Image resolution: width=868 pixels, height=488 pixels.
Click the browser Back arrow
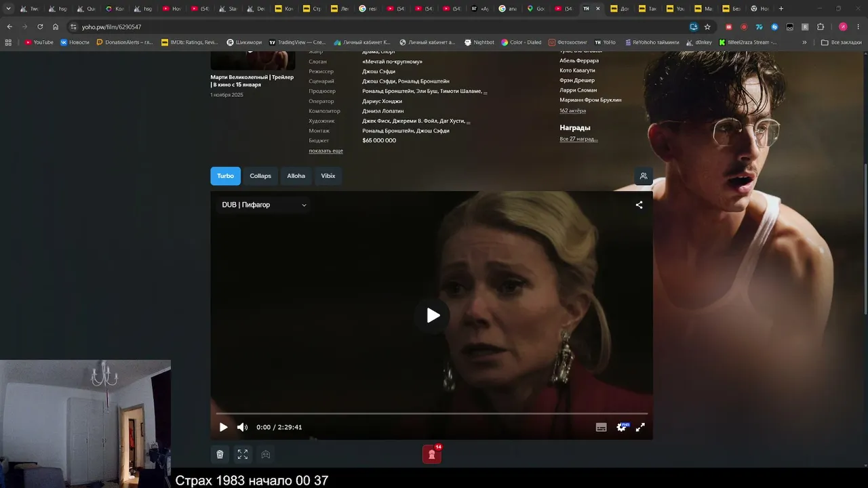[9, 27]
